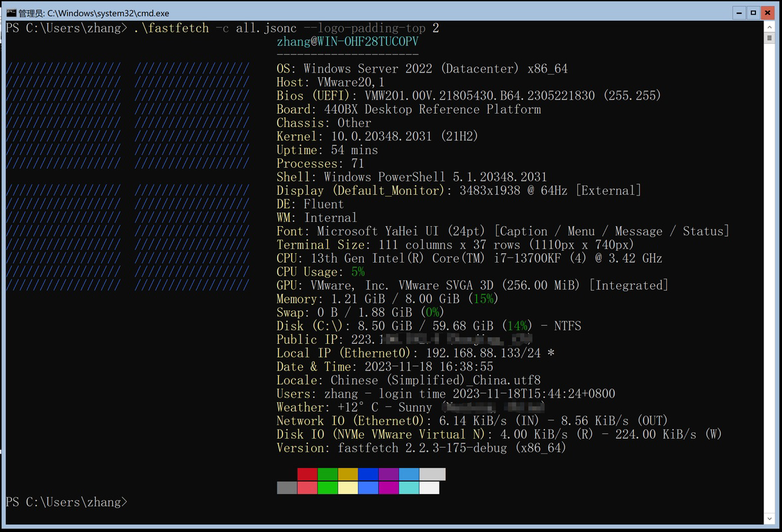Click the dark blue block in the top row
This screenshot has height=532, width=782.
point(368,473)
